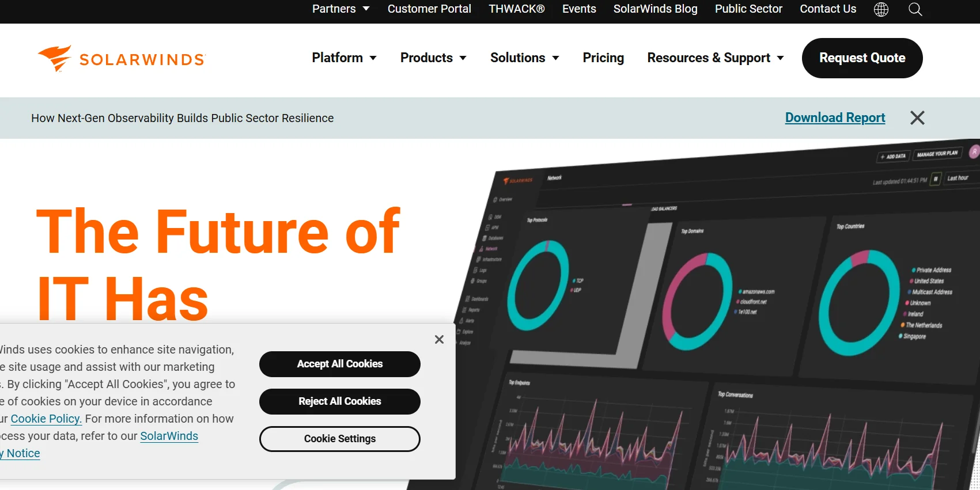Screen dimensions: 980x490
Task: Visit the SolarWinds Blog
Action: (655, 9)
